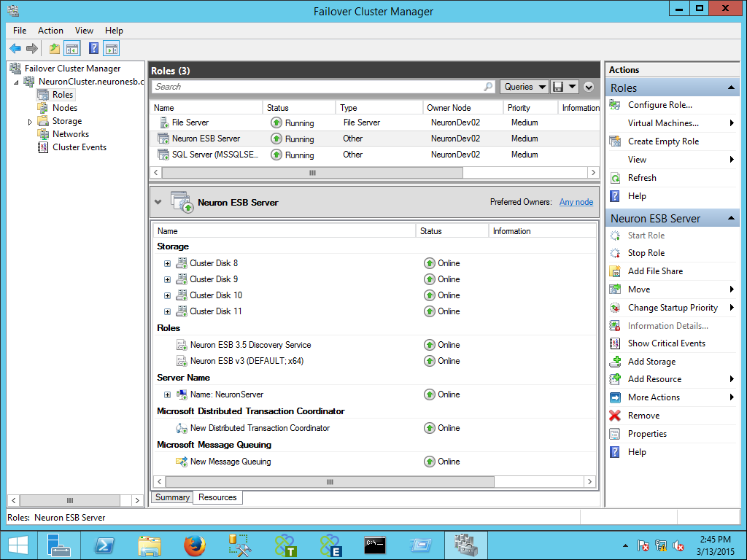Click the roles Search input field
Screen dimensions: 747x560
point(323,87)
